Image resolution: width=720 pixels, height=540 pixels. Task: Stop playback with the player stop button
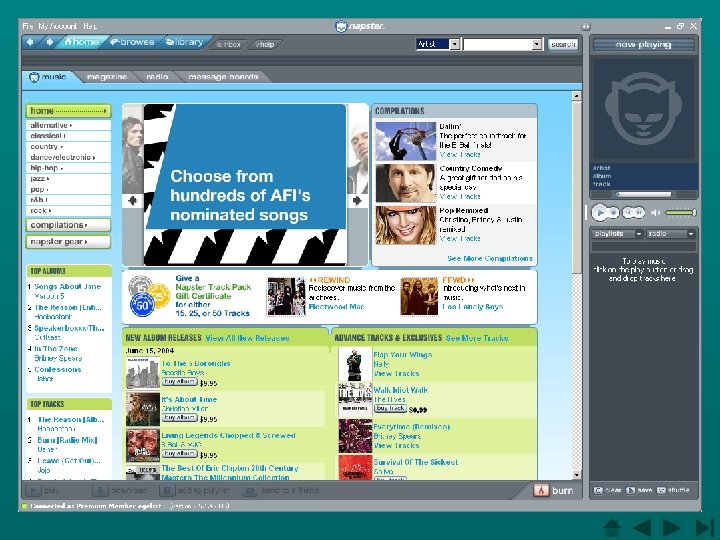coord(613,213)
